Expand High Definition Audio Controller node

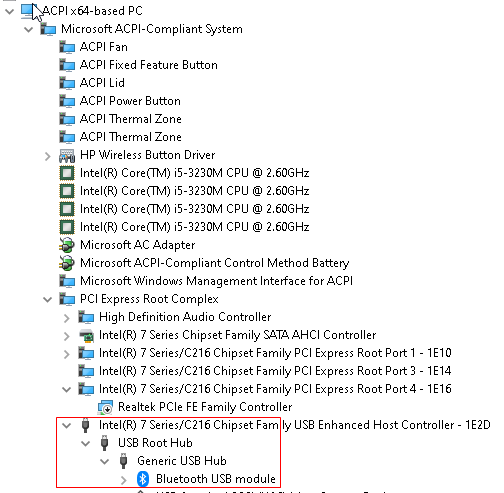67,318
